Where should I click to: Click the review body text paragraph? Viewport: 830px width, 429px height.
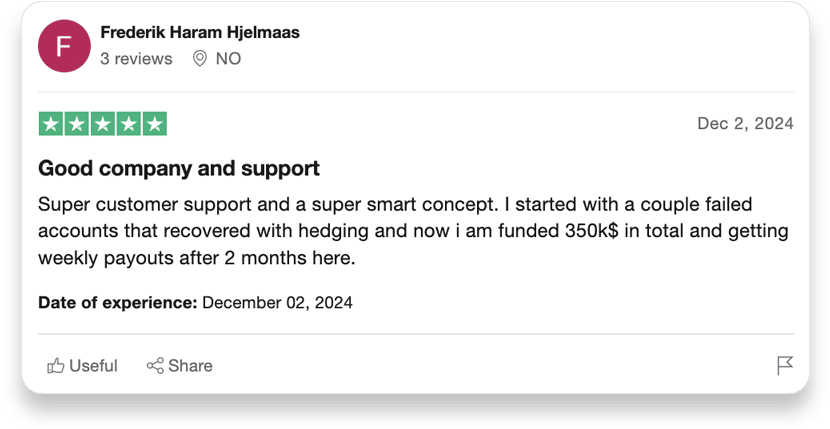pos(413,231)
